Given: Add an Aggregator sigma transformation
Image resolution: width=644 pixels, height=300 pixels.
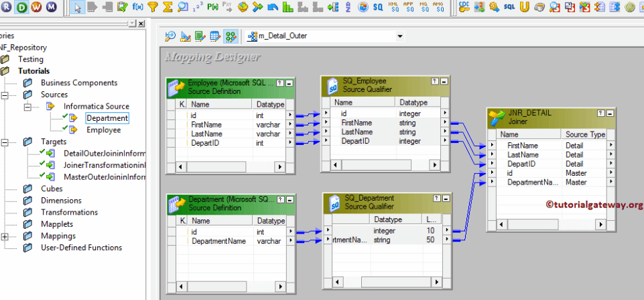Looking at the screenshot, I should tap(168, 7).
